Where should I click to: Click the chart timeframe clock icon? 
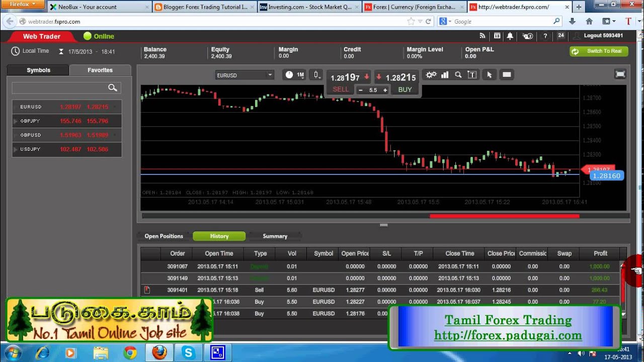pyautogui.click(x=289, y=75)
